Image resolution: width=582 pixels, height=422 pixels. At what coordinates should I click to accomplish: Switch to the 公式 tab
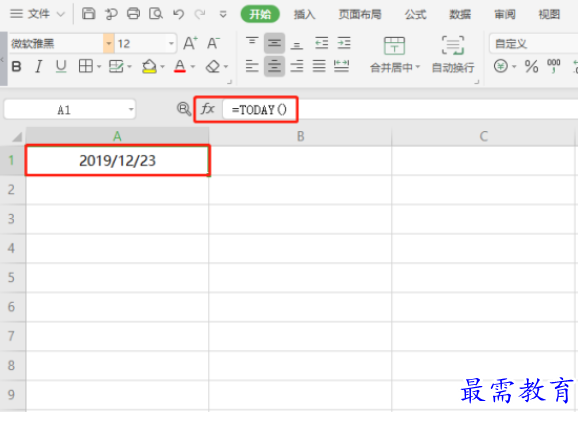tap(415, 14)
